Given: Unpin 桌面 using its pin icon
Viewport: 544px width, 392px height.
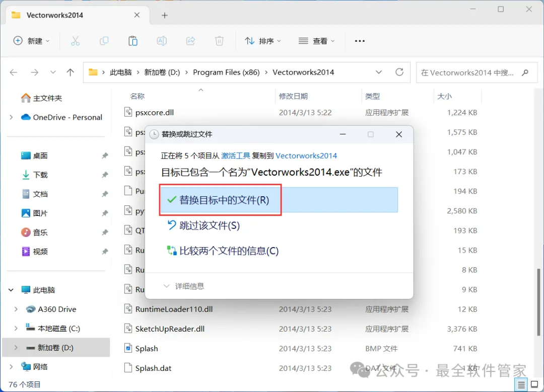Looking at the screenshot, I should click(x=105, y=155).
